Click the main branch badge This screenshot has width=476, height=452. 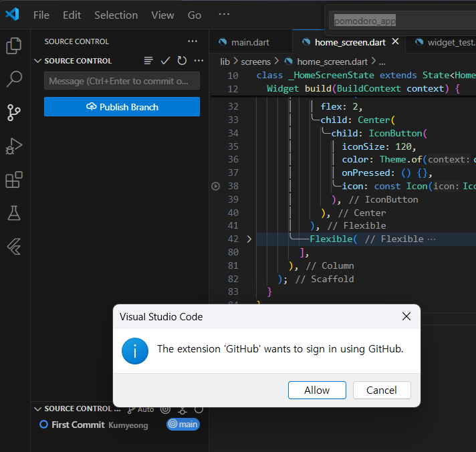[183, 424]
